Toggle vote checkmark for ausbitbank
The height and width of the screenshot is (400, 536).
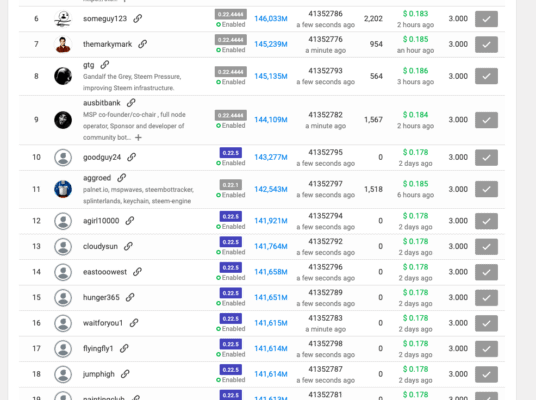tap(486, 120)
